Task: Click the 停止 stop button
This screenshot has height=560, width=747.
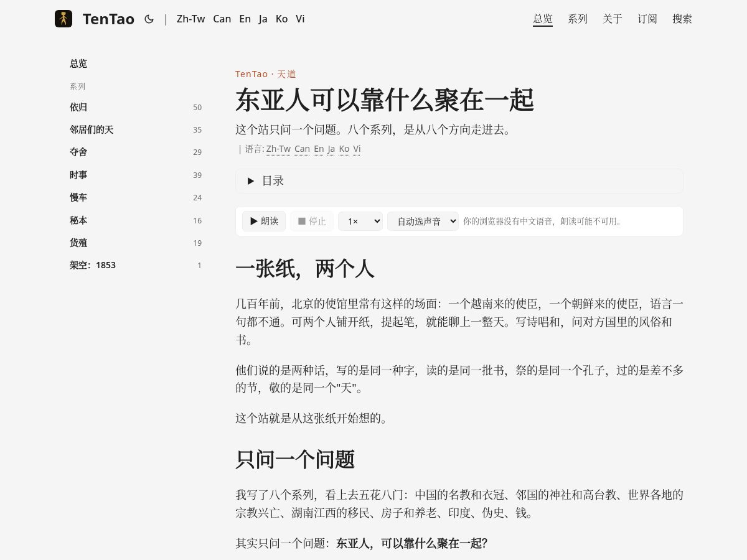Action: (x=312, y=221)
